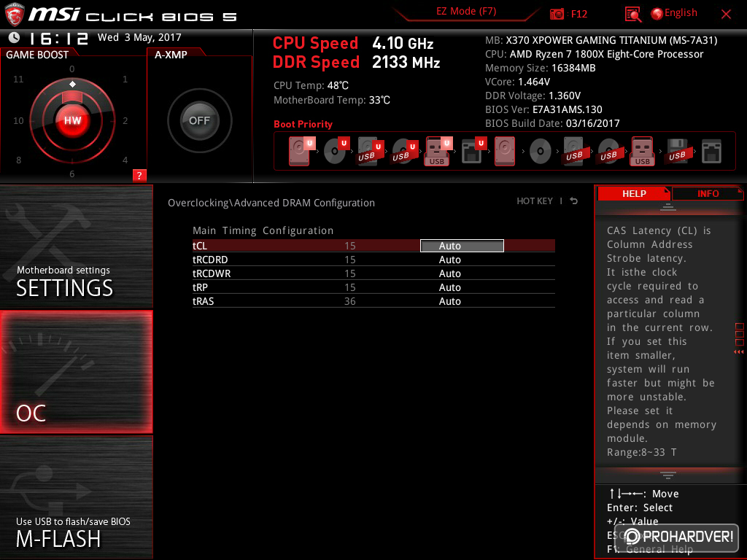Click the Memory Size 16384MB text
The height and width of the screenshot is (560, 747).
coord(541,68)
